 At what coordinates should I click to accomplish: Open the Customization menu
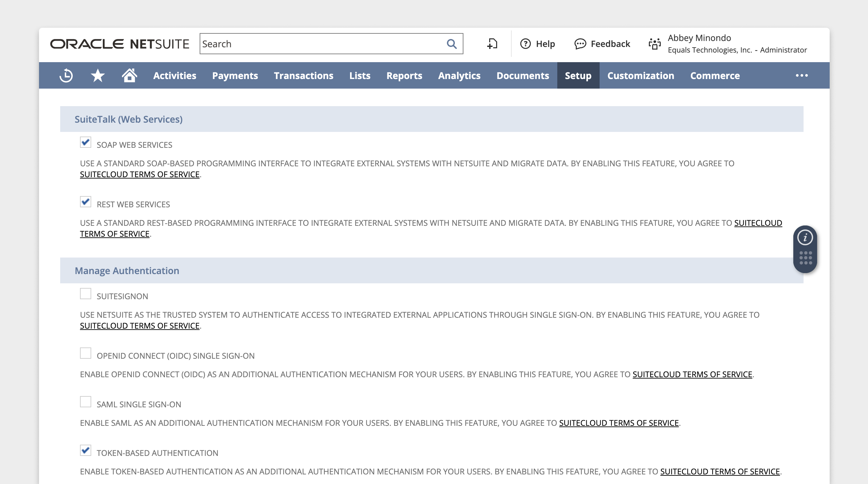coord(641,75)
